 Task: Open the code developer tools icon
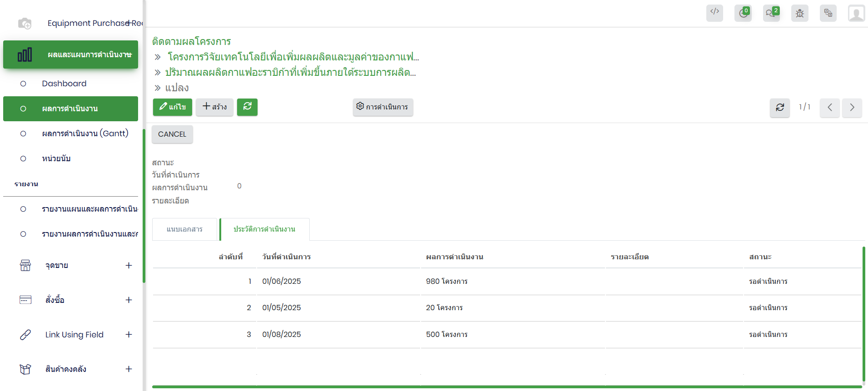pyautogui.click(x=714, y=13)
